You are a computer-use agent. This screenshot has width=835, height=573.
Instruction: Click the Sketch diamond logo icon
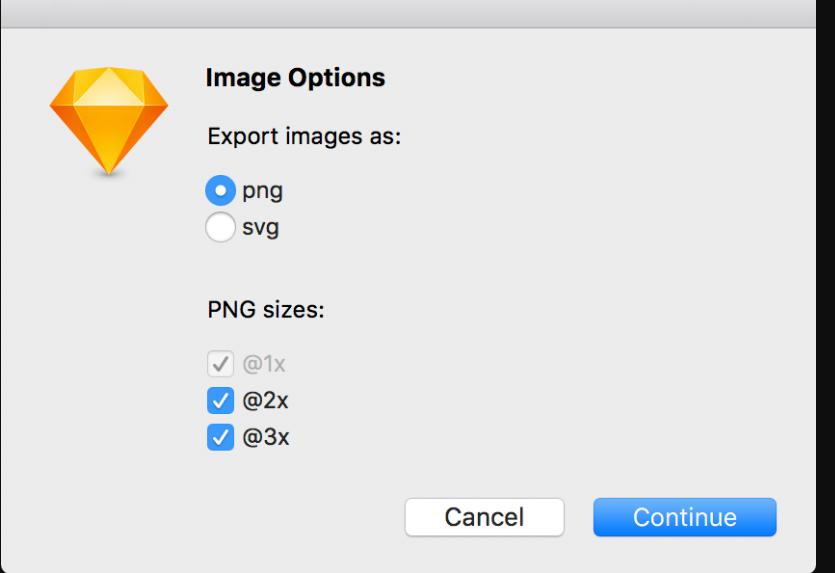109,121
